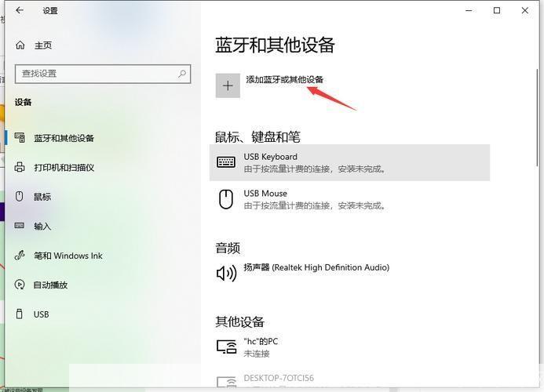Select the USB Mouse device
The image size is (544, 392).
[x=350, y=199]
